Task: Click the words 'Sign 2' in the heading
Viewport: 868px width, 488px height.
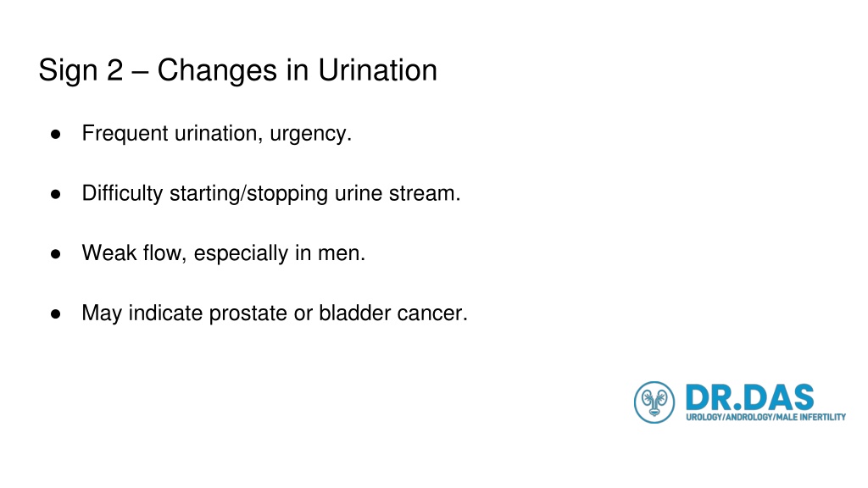Action: pyautogui.click(x=81, y=70)
